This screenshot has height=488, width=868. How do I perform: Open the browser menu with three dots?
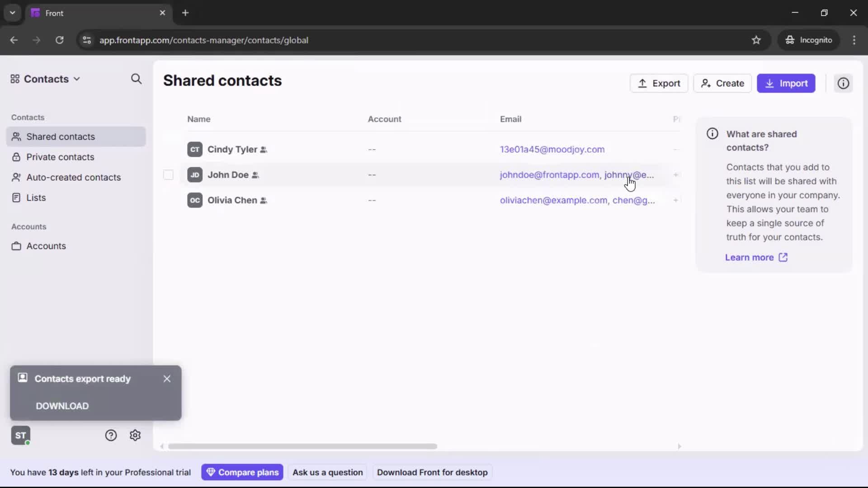tap(855, 40)
